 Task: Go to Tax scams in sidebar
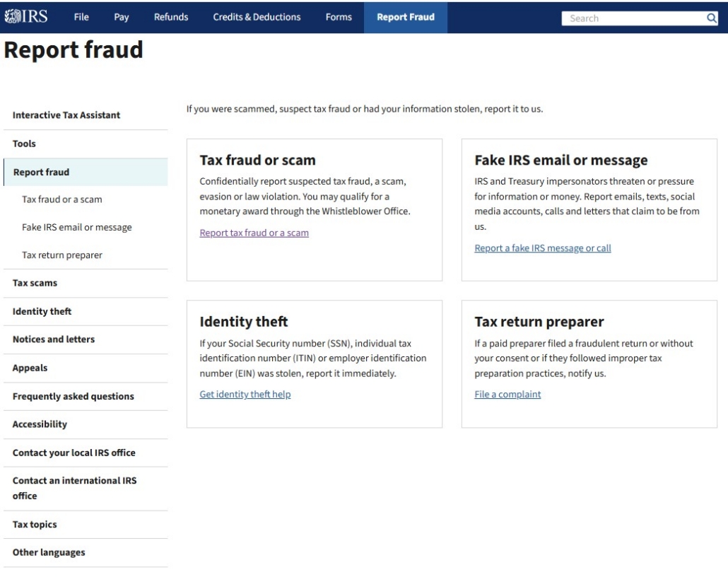pyautogui.click(x=35, y=283)
